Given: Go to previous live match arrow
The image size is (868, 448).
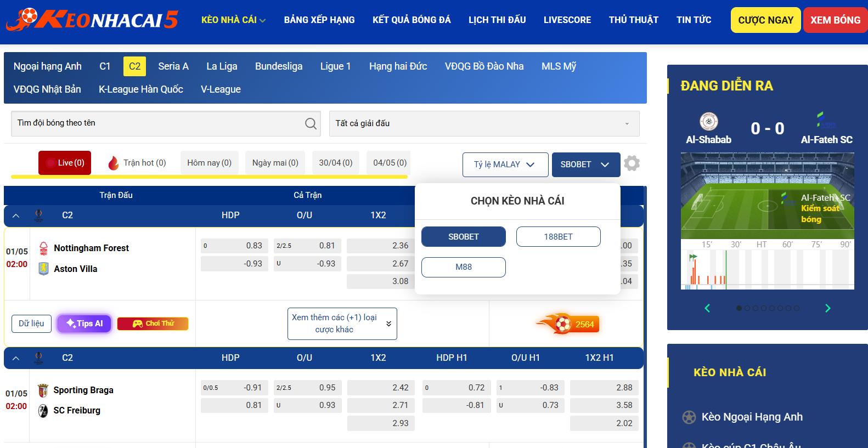Looking at the screenshot, I should (x=707, y=308).
